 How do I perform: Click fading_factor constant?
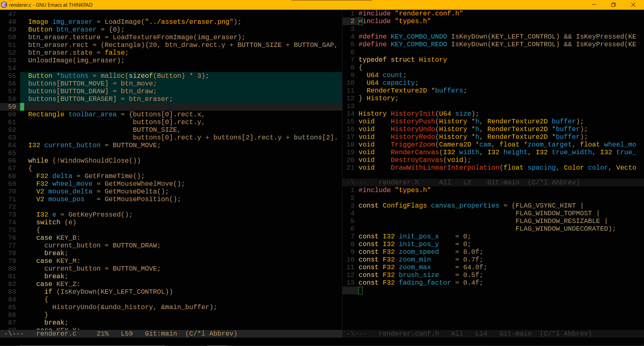click(x=425, y=283)
